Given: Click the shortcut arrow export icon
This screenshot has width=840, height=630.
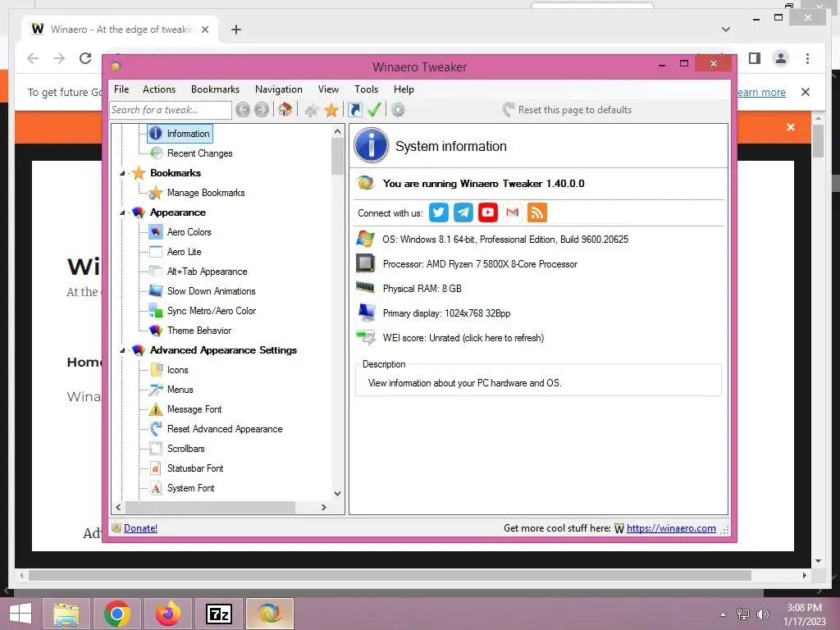Looking at the screenshot, I should tap(354, 110).
